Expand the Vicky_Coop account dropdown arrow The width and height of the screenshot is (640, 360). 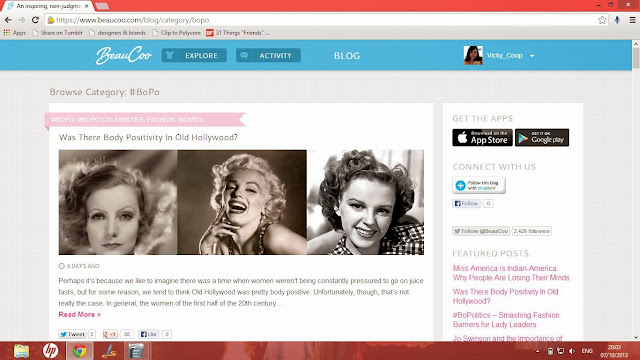(x=532, y=56)
